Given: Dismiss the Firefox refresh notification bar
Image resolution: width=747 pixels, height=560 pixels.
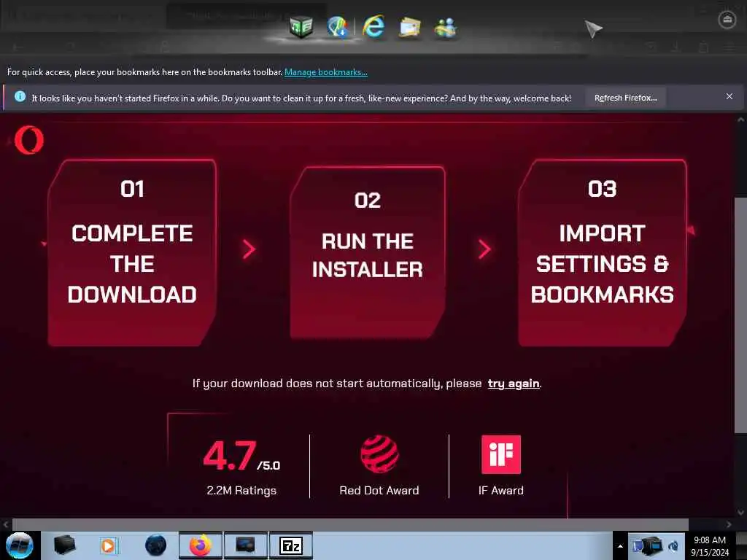Looking at the screenshot, I should click(729, 97).
